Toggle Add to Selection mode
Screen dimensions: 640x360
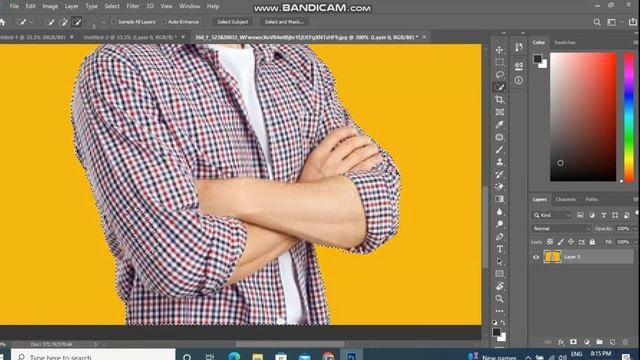(63, 22)
